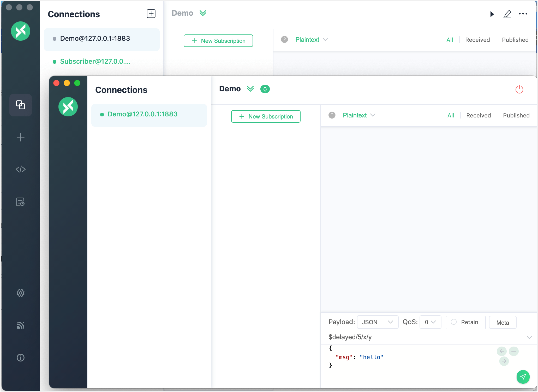Collapse Demo connection details in front window
The image size is (538, 392).
coord(250,89)
